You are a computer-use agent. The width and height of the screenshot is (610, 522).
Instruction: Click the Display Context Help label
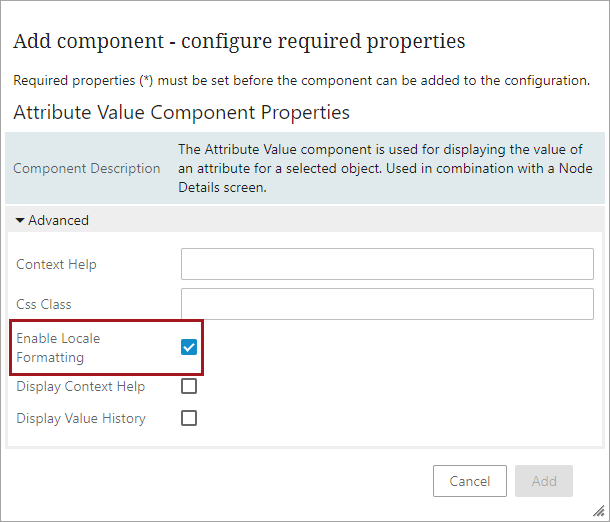(x=81, y=387)
